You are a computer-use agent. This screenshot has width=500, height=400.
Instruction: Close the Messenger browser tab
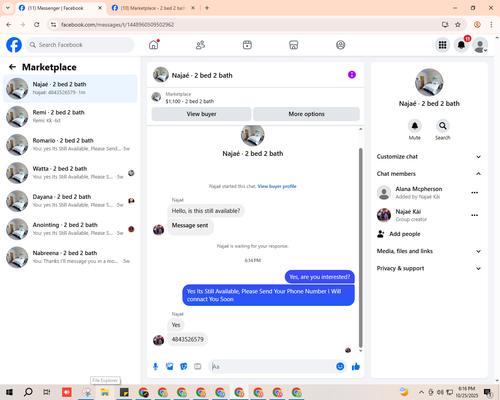pyautogui.click(x=100, y=8)
